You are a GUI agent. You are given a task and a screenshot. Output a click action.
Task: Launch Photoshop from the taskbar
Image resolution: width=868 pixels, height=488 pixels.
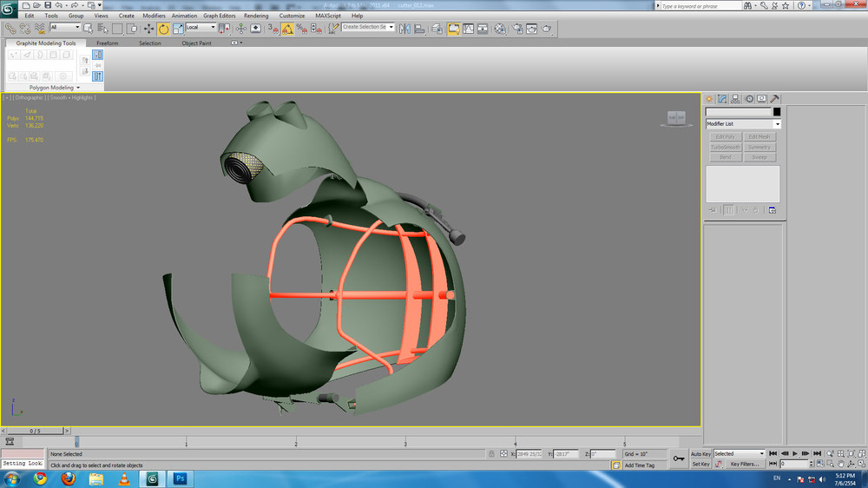click(x=181, y=478)
